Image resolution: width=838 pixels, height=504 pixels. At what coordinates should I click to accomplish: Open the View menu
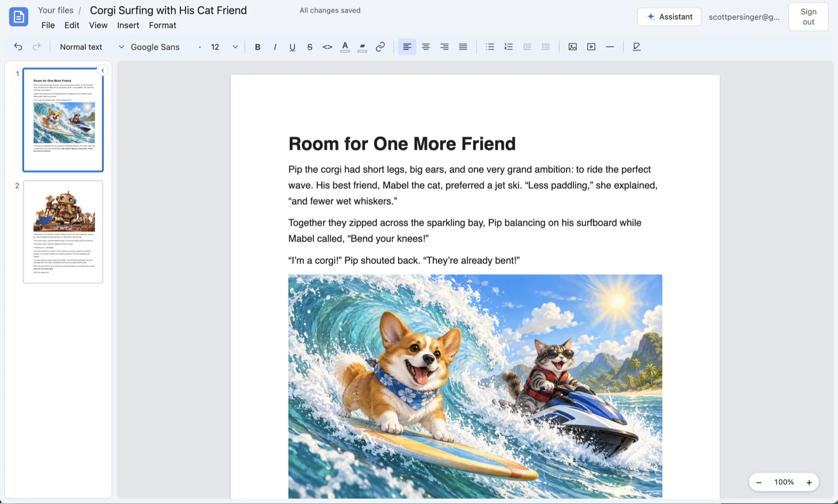pos(98,25)
